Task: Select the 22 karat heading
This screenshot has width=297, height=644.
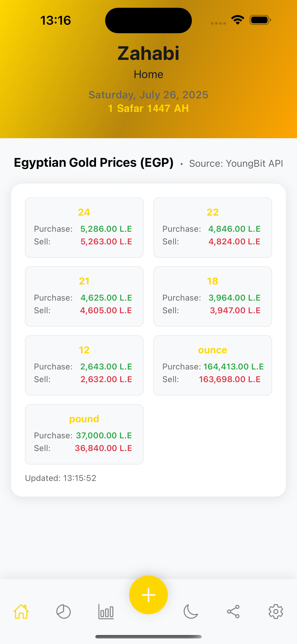Action: [x=213, y=212]
